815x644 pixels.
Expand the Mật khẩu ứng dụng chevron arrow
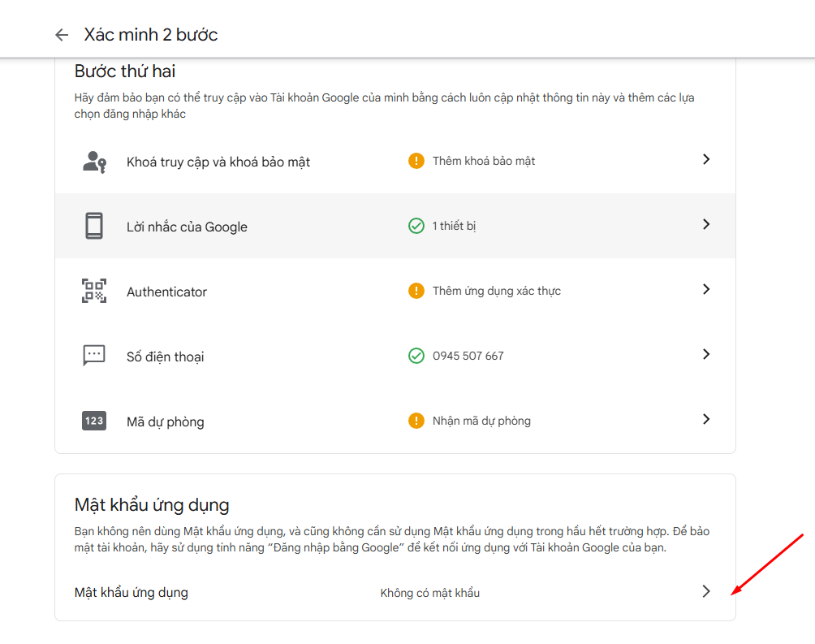pos(705,592)
